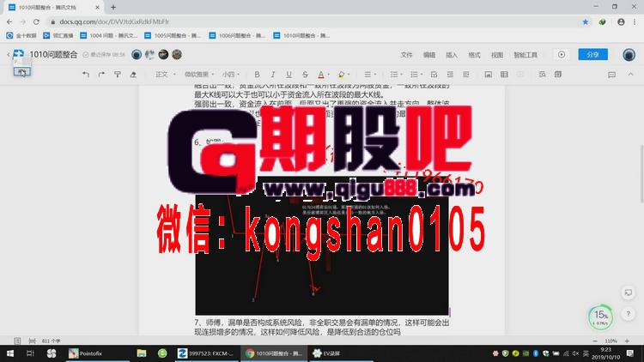
Task: Apply the highlight color marker
Action: tap(341, 75)
